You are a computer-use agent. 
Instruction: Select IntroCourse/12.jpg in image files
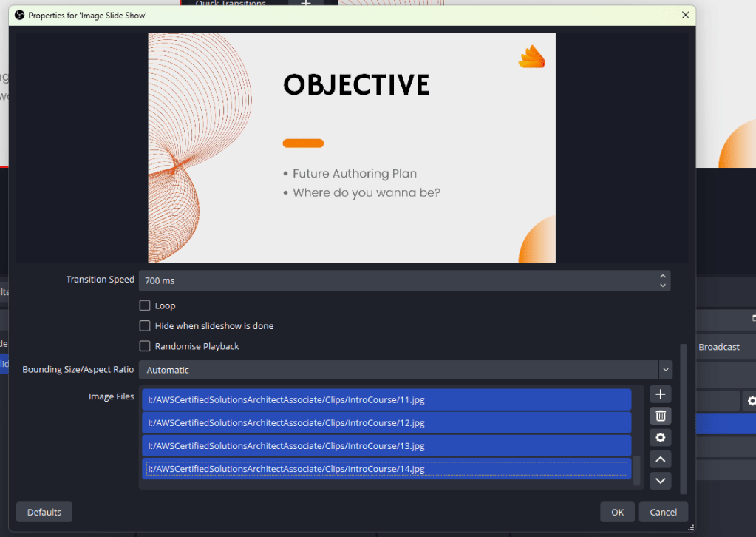click(386, 422)
